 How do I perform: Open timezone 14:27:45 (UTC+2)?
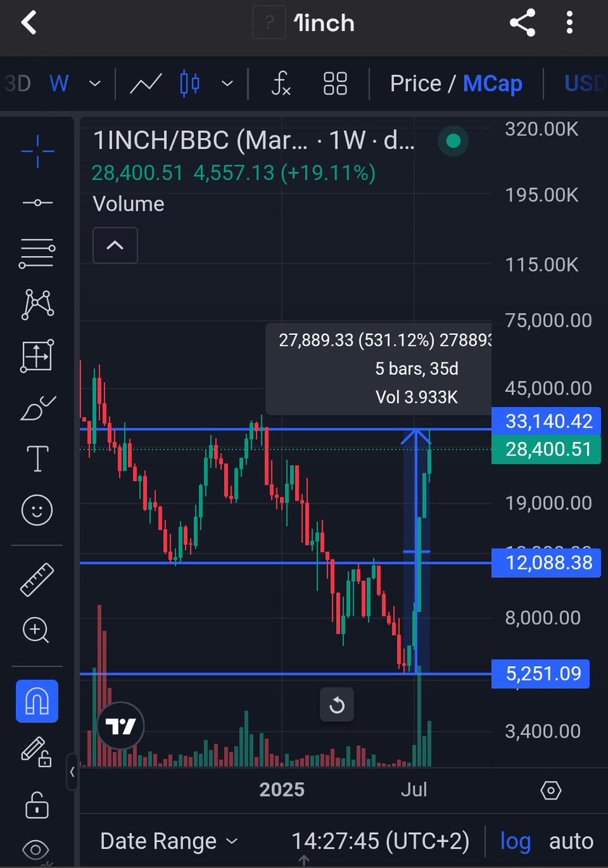381,841
